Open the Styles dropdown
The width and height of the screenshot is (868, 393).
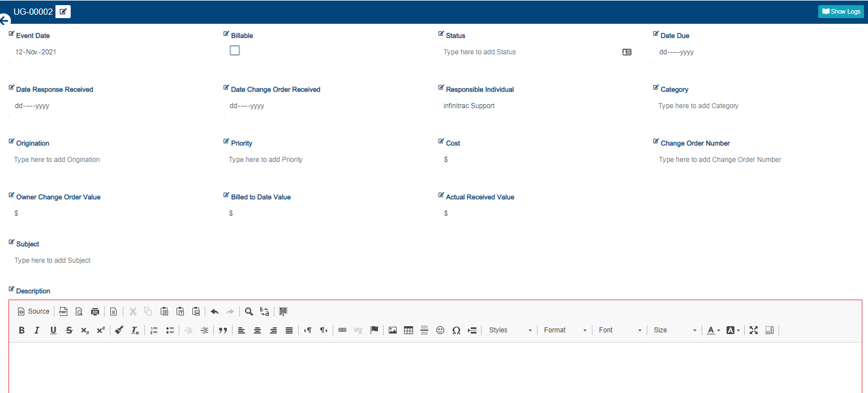(510, 330)
